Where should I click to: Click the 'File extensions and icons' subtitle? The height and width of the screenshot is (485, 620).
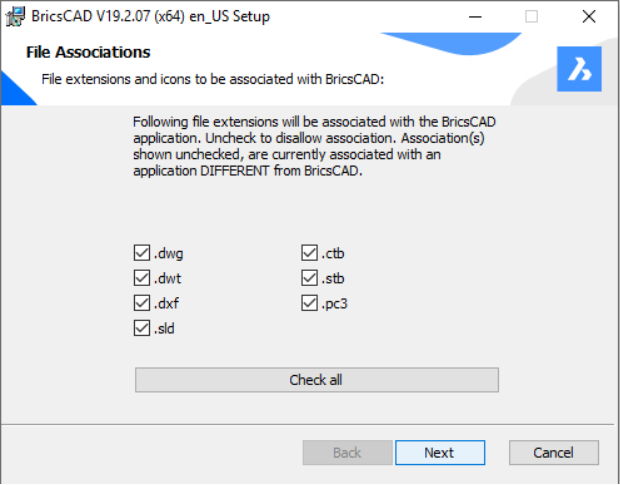213,79
